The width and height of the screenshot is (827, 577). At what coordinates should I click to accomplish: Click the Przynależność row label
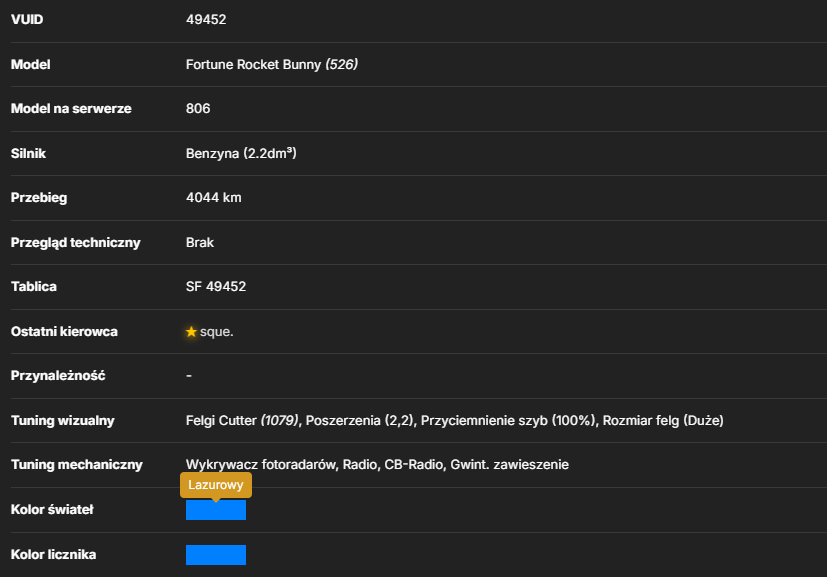click(58, 376)
